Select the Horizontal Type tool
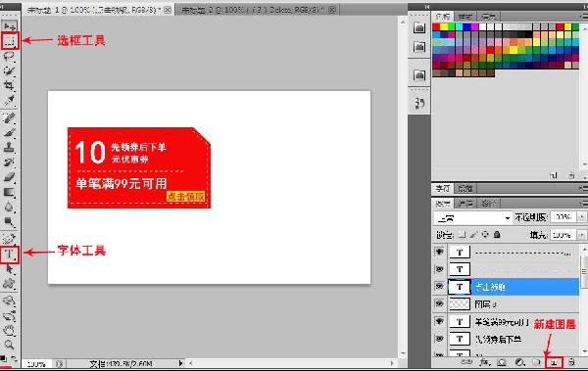588x371 pixels. tap(10, 255)
